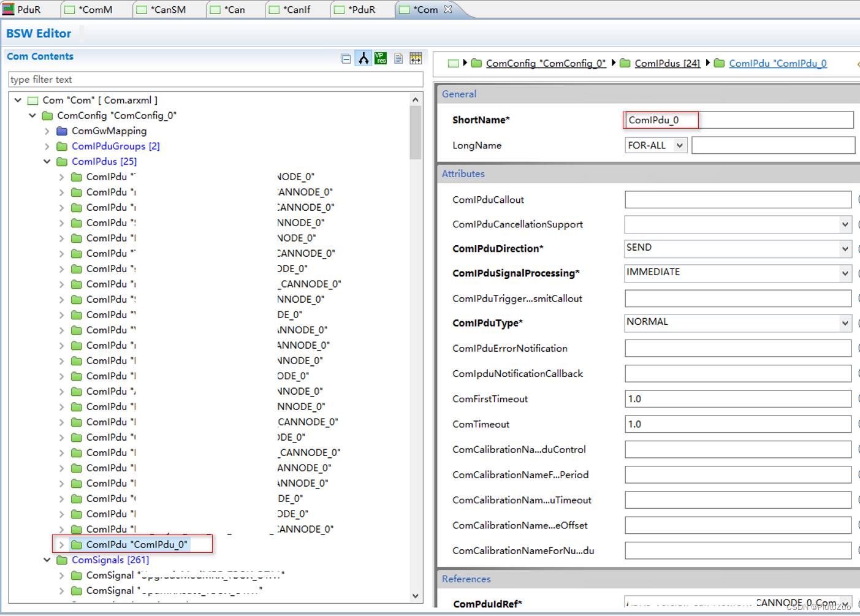Click the ComIPdu folder icon in breadcrumb
This screenshot has width=860, height=616.
pos(720,63)
